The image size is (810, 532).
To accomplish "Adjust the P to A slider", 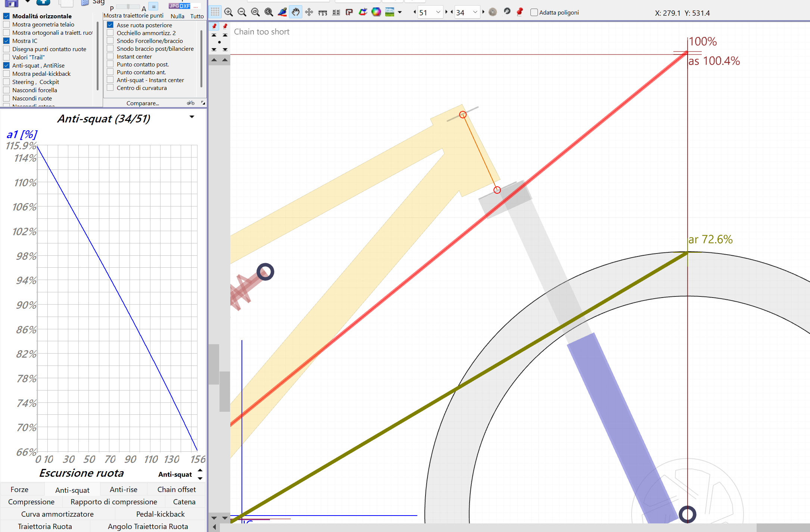I will click(x=128, y=7).
